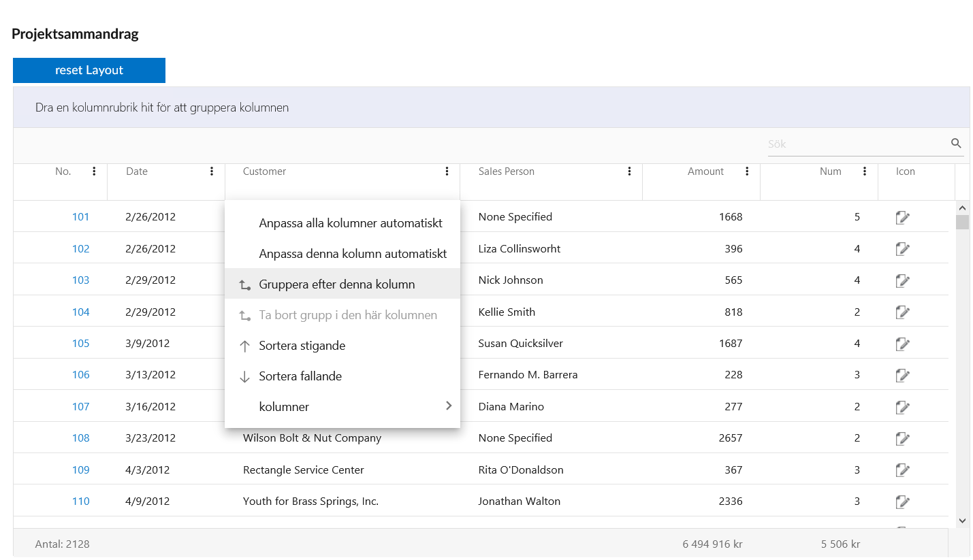Click the edit icon for row 101

902,217
